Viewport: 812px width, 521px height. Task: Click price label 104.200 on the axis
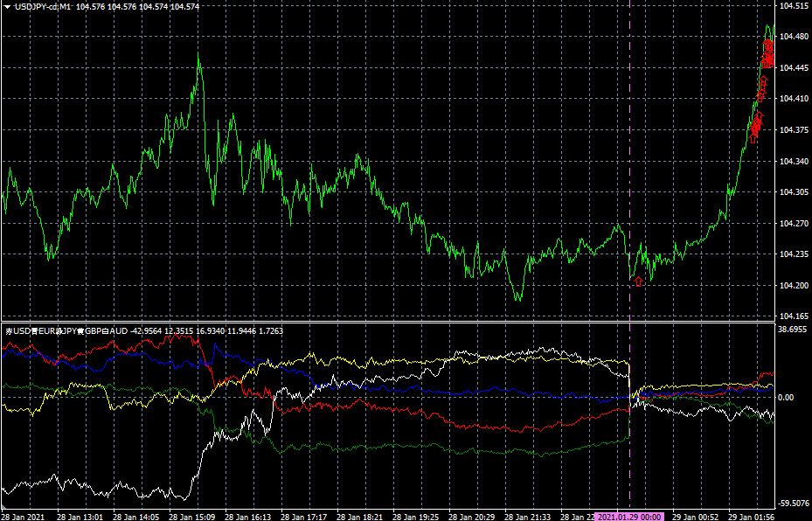794,285
